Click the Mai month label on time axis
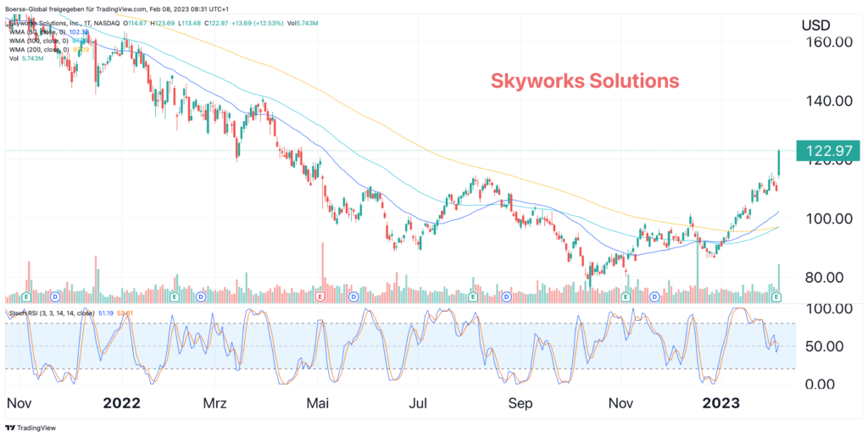This screenshot has width=868, height=437. coord(317,403)
